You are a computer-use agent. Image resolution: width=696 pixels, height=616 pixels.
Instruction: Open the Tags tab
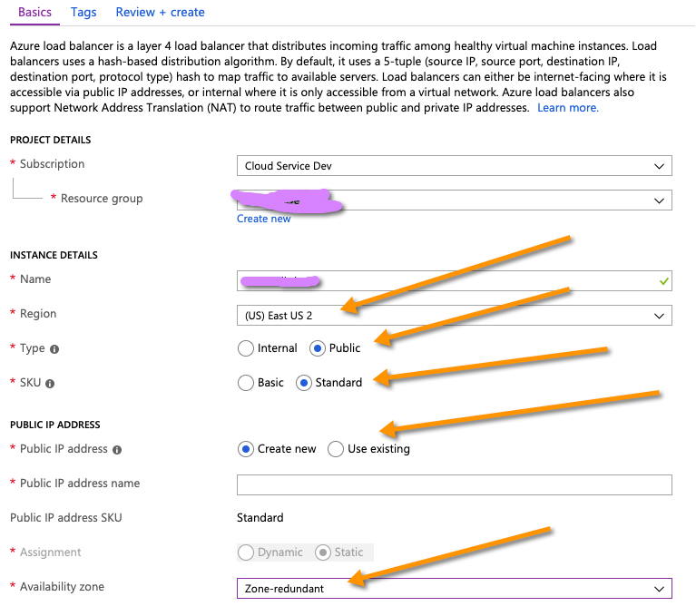[83, 13]
